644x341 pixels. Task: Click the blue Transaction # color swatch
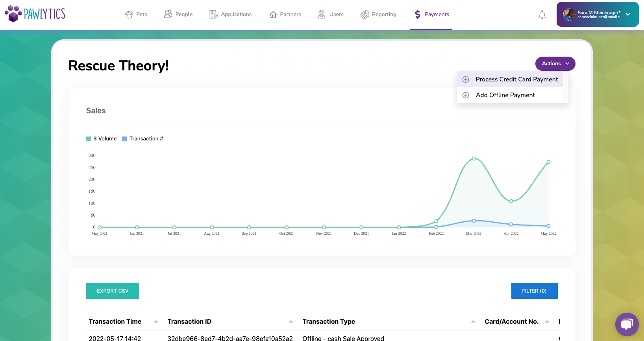pyautogui.click(x=124, y=139)
